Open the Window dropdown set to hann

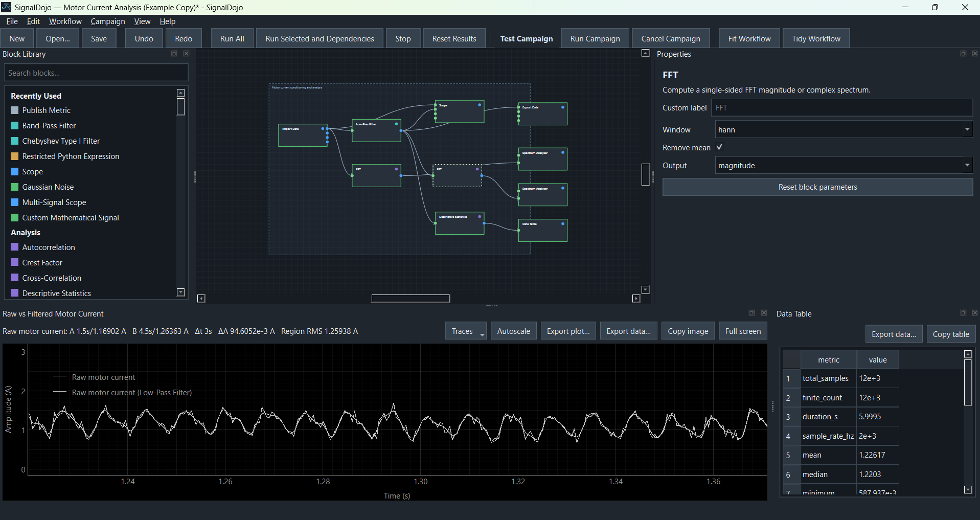tap(844, 130)
